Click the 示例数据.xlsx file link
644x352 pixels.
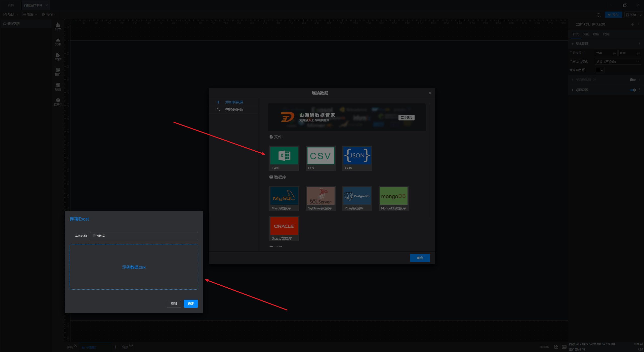pyautogui.click(x=134, y=267)
